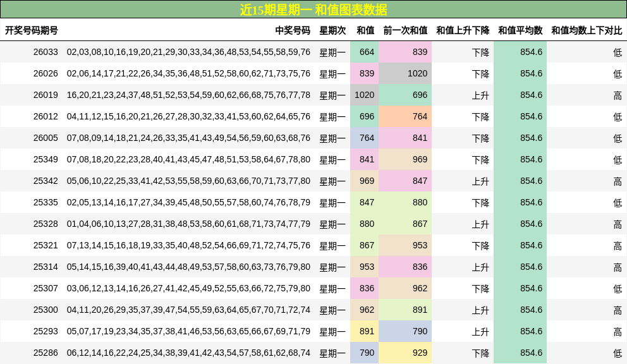Click the 854.6 average value in the first row

coord(532,52)
